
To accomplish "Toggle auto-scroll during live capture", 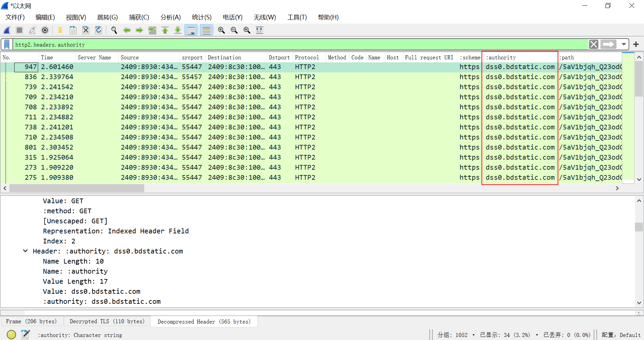I will click(x=191, y=31).
